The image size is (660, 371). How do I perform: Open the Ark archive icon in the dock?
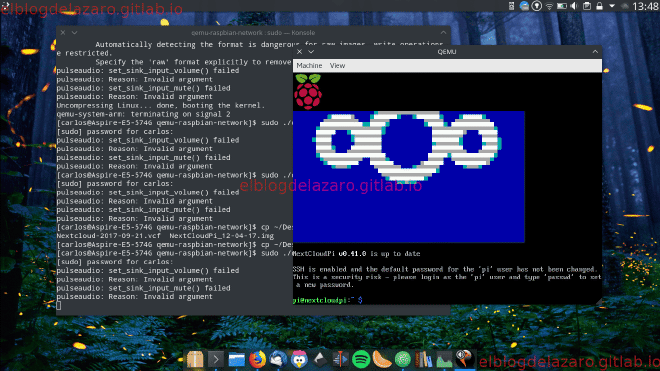click(195, 360)
